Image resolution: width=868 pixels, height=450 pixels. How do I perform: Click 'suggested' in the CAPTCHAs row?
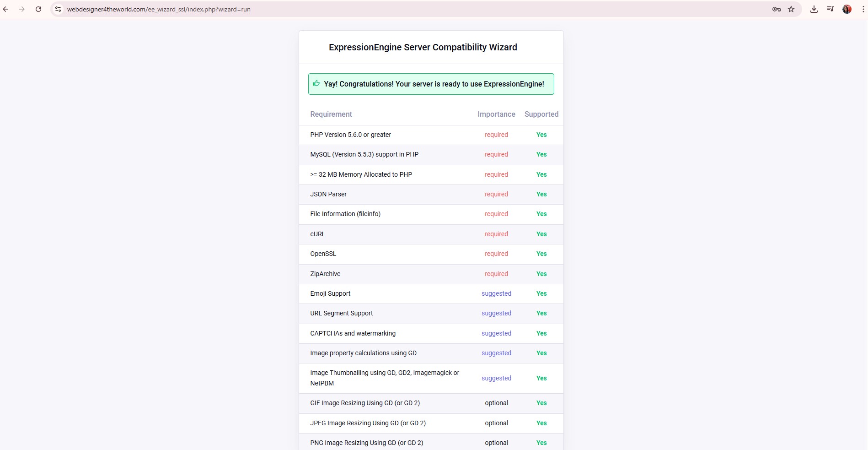coord(496,333)
